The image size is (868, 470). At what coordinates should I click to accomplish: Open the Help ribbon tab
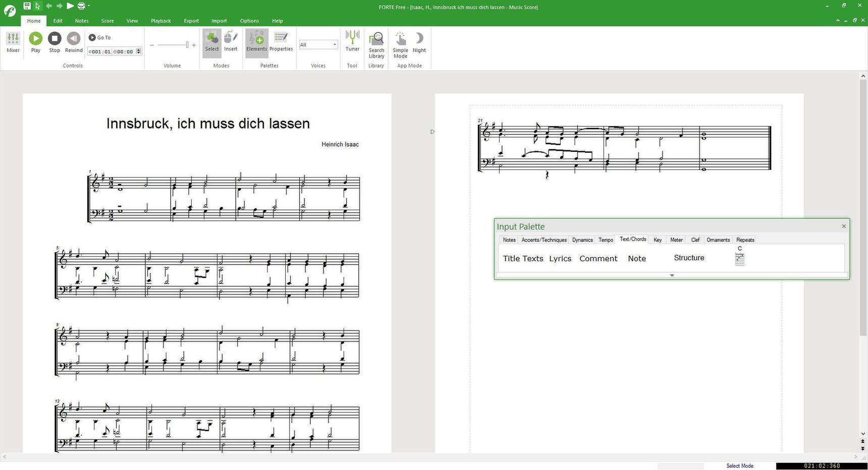[x=278, y=21]
